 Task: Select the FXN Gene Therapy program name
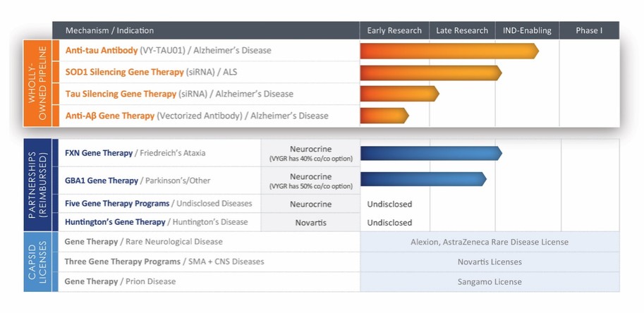(99, 153)
